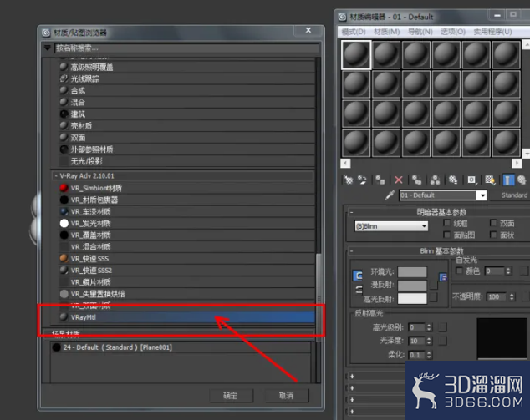Open the Material ID Channel flyout icon
Viewport: 530px width, 420px height.
pos(471,180)
